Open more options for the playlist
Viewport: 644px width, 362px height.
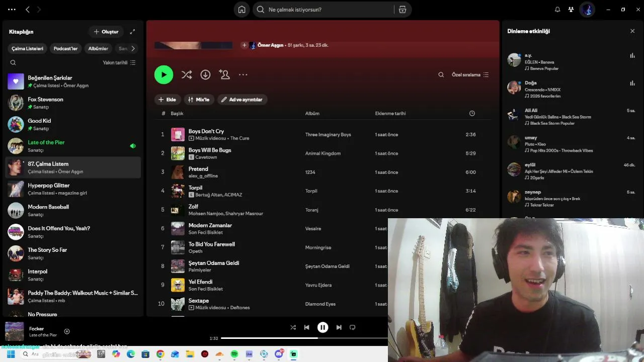pos(243,74)
